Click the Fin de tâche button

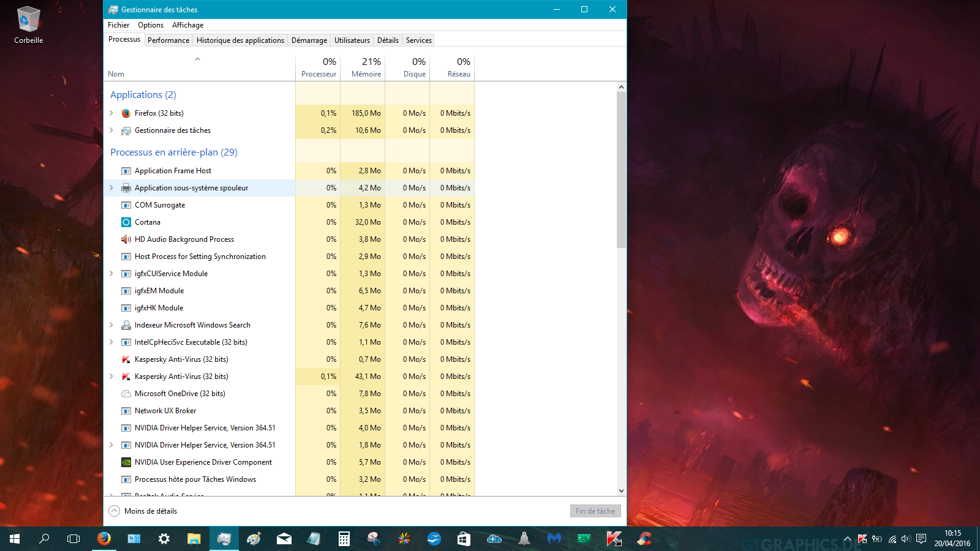click(x=595, y=511)
